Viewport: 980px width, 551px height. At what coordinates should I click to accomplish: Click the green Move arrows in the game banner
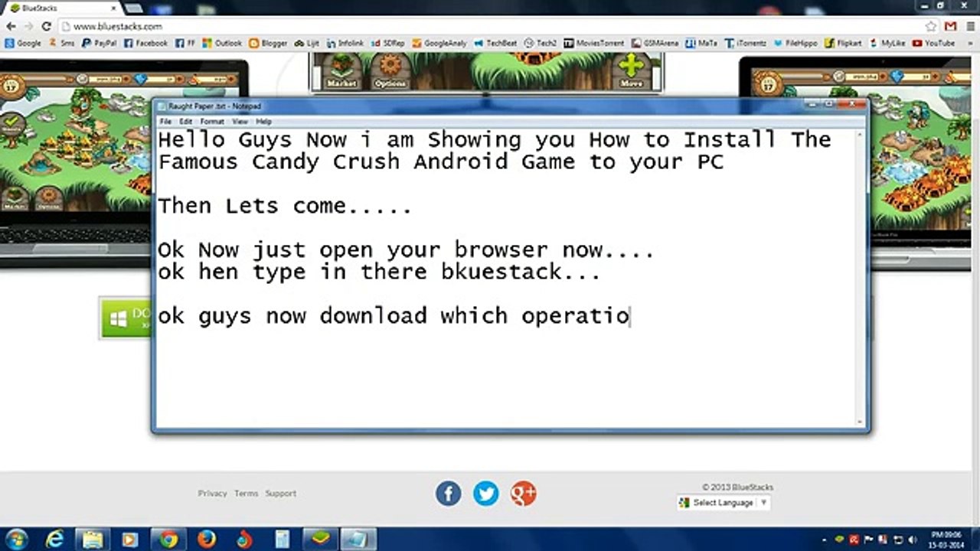click(x=632, y=70)
